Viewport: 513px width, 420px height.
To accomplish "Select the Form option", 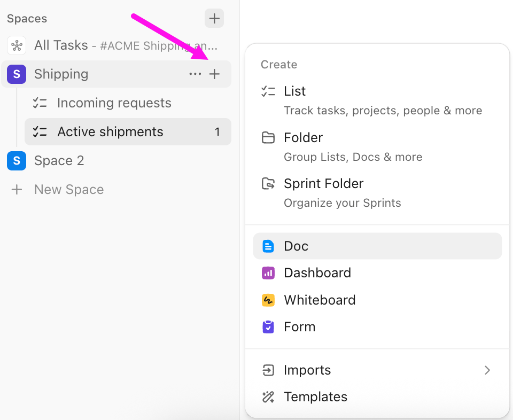I will click(x=299, y=326).
